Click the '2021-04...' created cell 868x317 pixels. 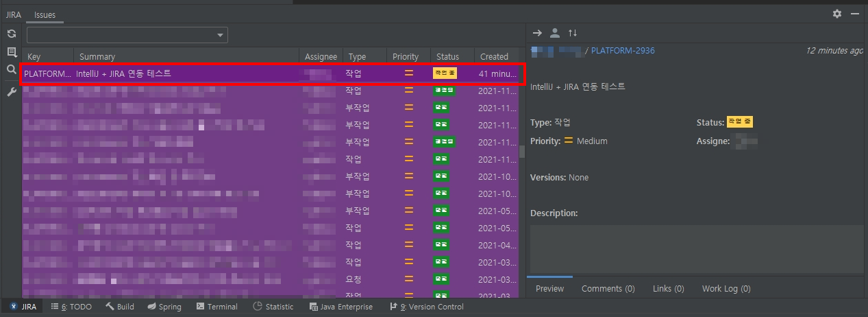tap(497, 245)
